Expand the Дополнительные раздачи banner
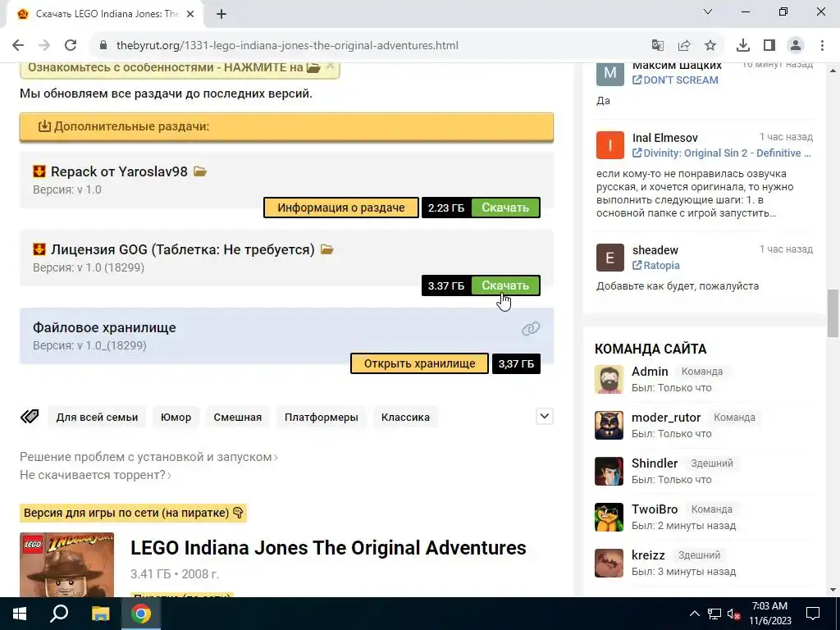Viewport: 840px width, 630px height. point(286,127)
